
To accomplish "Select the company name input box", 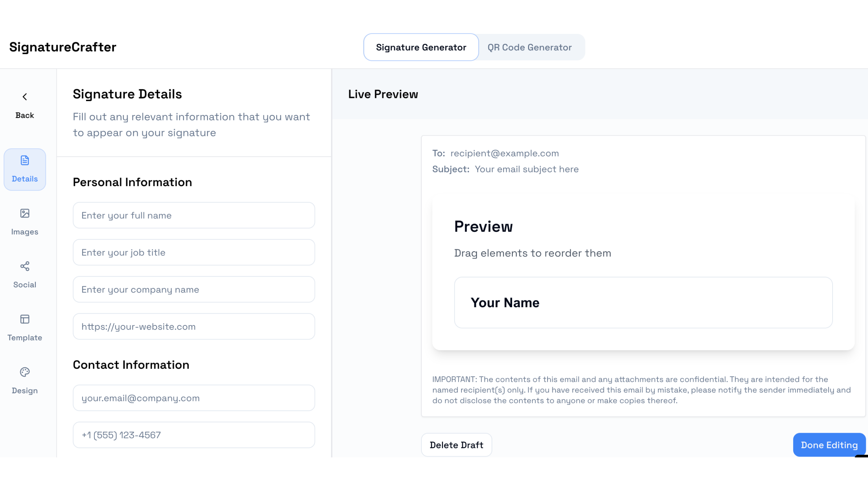I will pyautogui.click(x=194, y=290).
